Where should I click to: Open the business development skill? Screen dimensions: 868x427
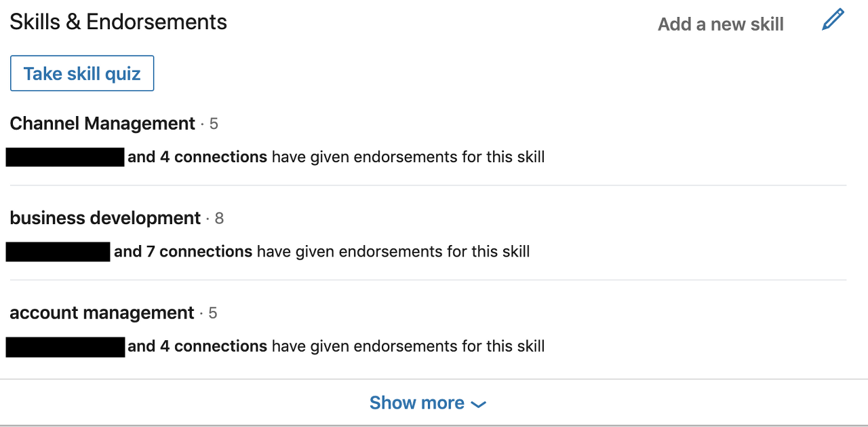tap(105, 218)
